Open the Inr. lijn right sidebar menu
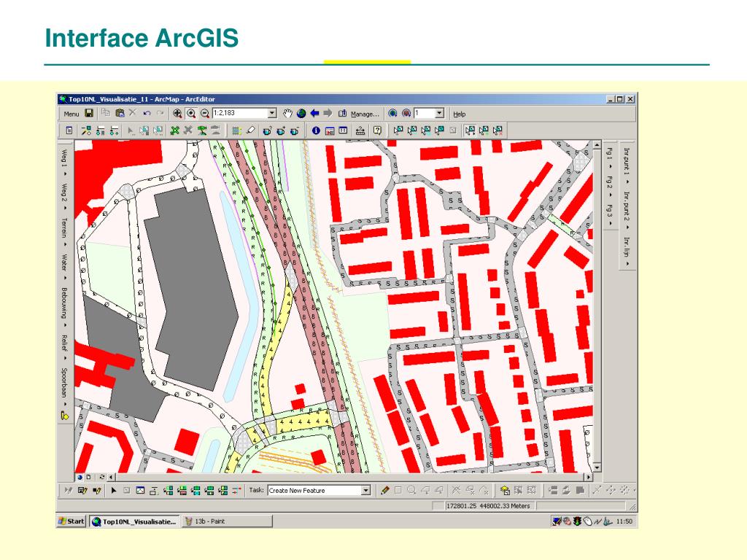This screenshot has width=747, height=560. (x=627, y=251)
